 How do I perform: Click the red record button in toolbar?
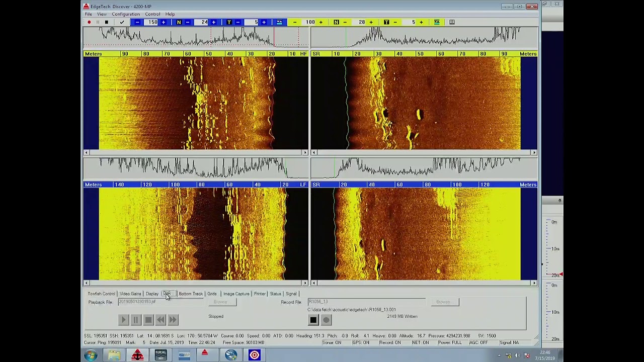pos(89,22)
